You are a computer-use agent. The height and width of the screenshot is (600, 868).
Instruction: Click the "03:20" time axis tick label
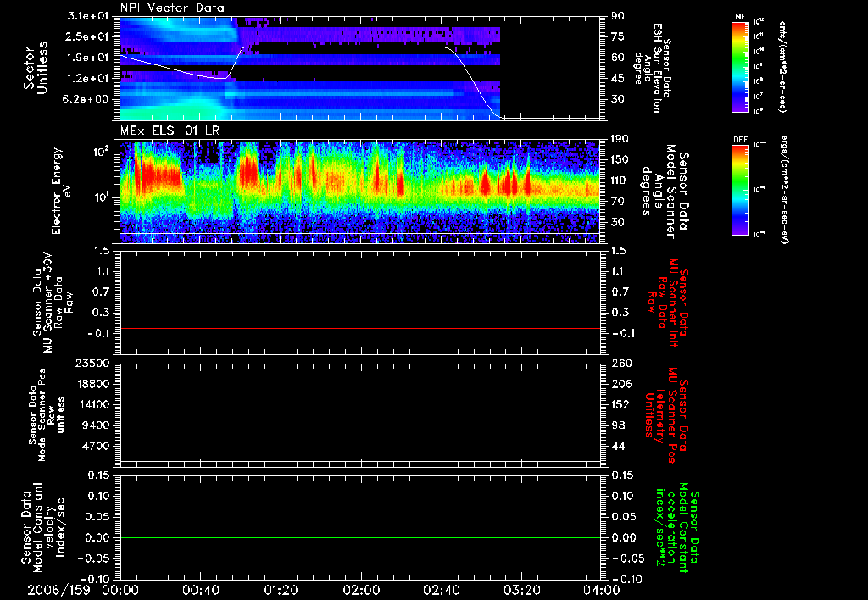(x=521, y=590)
